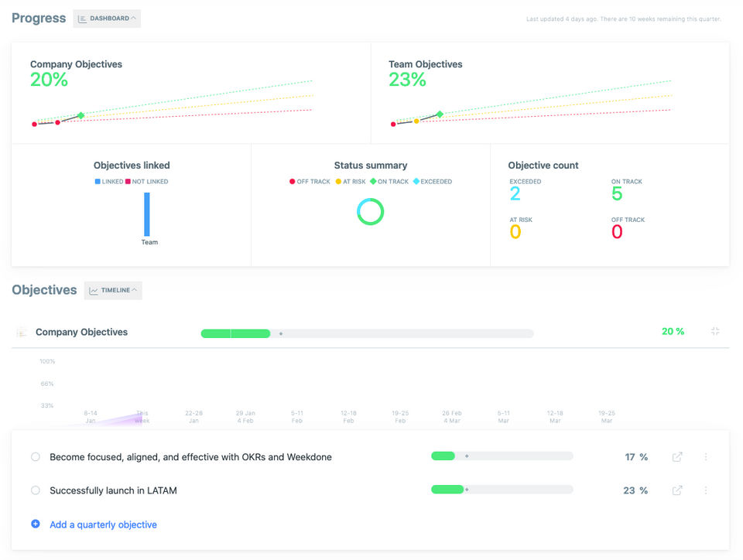The width and height of the screenshot is (743, 560).
Task: Click the Status summary donut chart
Action: (x=371, y=211)
